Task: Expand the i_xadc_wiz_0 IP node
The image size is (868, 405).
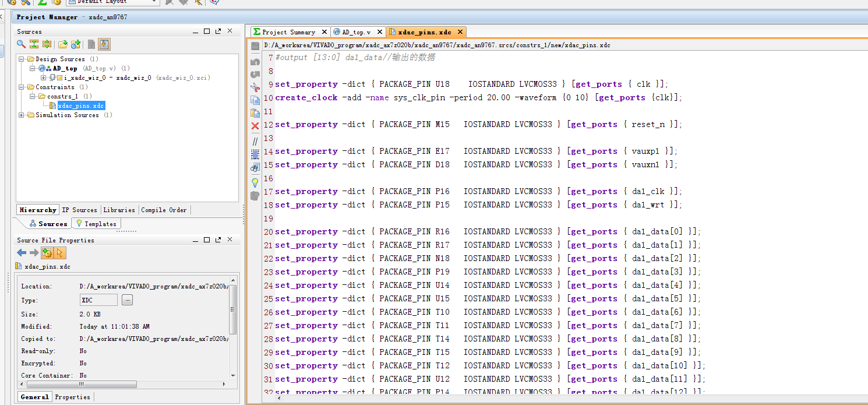Action: tap(44, 78)
